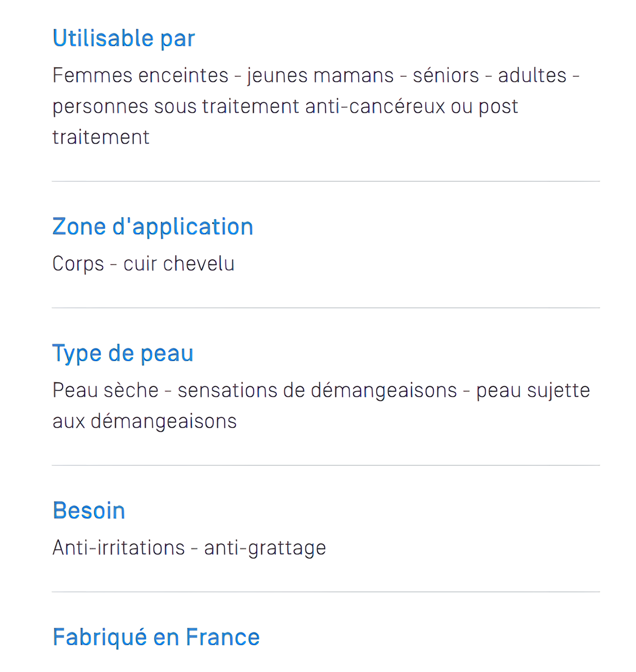Click the 'peau sujette' text
This screenshot has height=672, width=636.
click(533, 391)
